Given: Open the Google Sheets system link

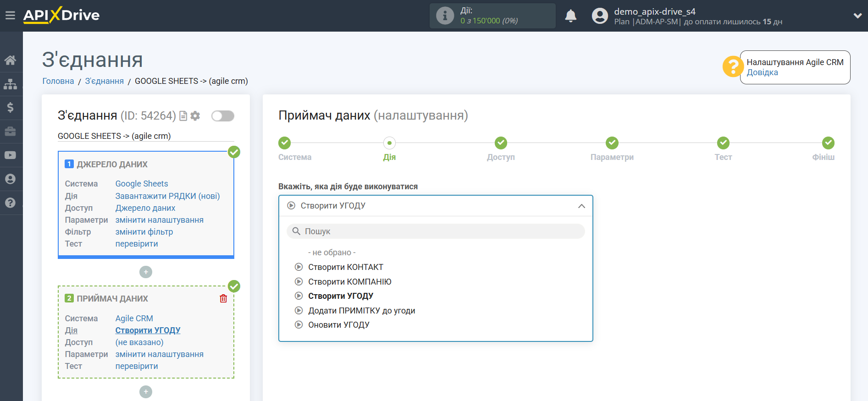Looking at the screenshot, I should pyautogui.click(x=142, y=184).
